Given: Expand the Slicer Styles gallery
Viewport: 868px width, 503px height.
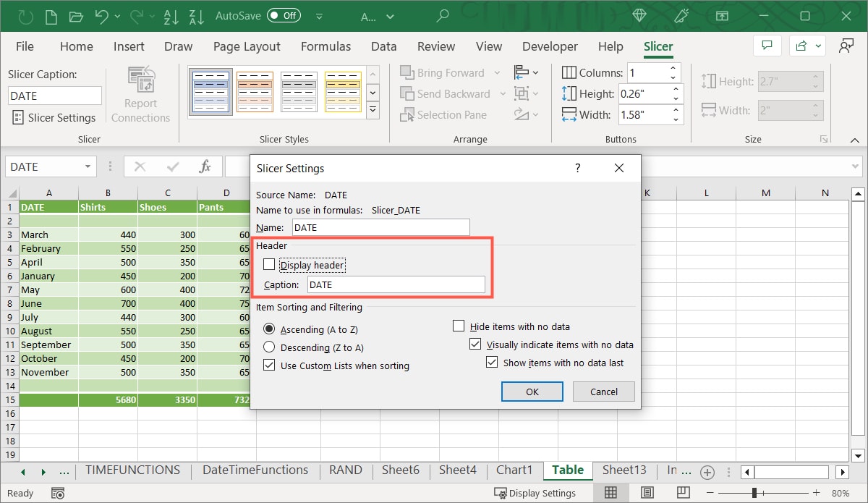Looking at the screenshot, I should click(x=373, y=110).
